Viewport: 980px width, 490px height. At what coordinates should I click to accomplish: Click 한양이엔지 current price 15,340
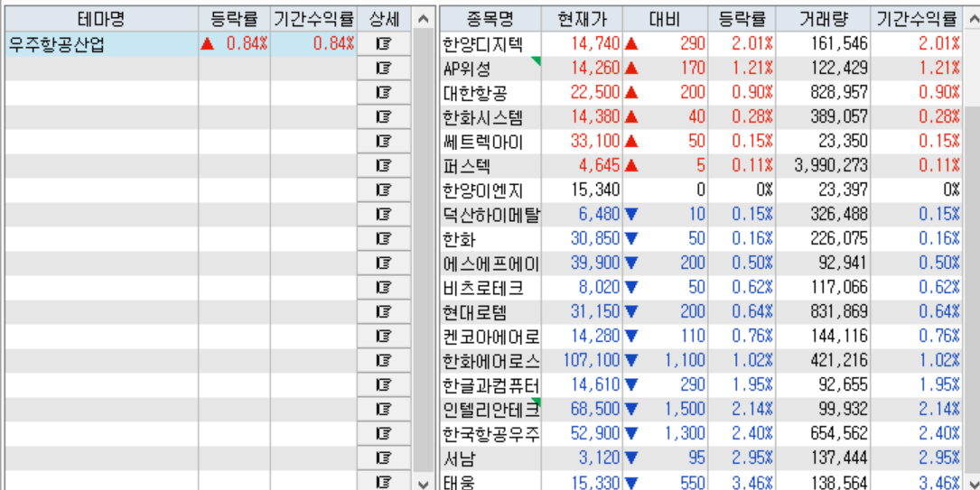point(595,190)
